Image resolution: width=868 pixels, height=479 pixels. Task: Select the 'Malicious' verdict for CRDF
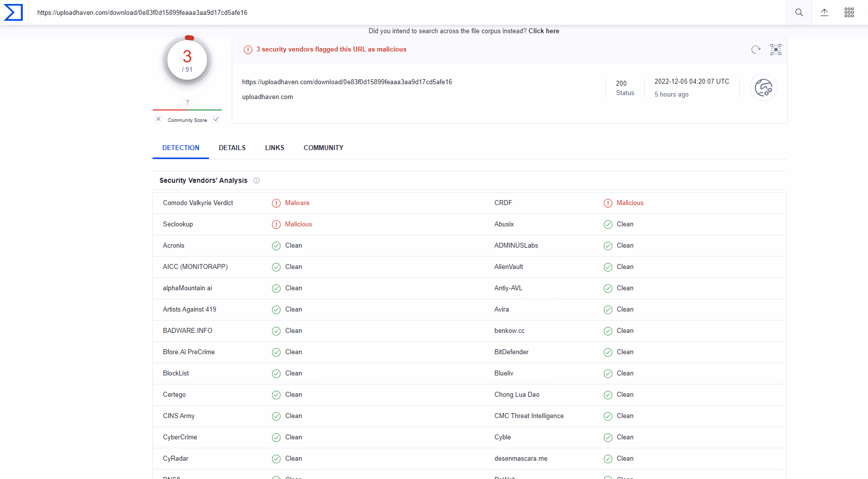tap(630, 203)
